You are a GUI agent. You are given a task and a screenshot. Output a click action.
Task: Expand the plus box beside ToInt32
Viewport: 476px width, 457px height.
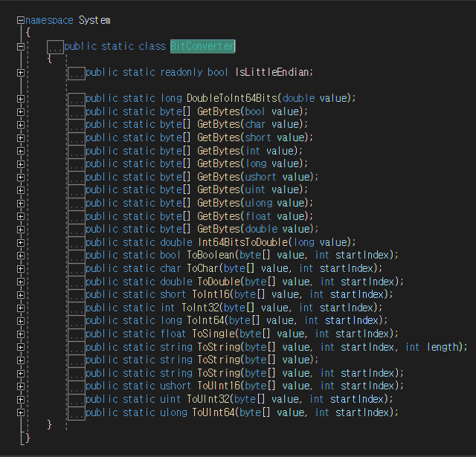coord(21,308)
